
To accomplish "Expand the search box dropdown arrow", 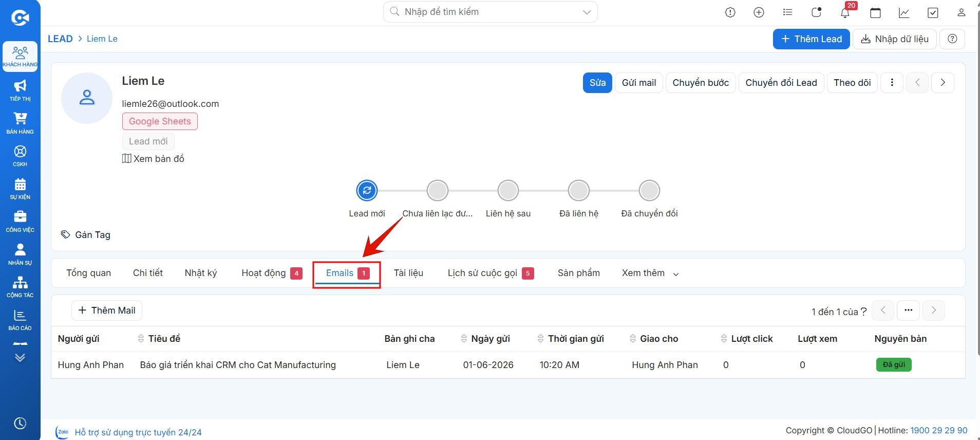I will (x=587, y=12).
